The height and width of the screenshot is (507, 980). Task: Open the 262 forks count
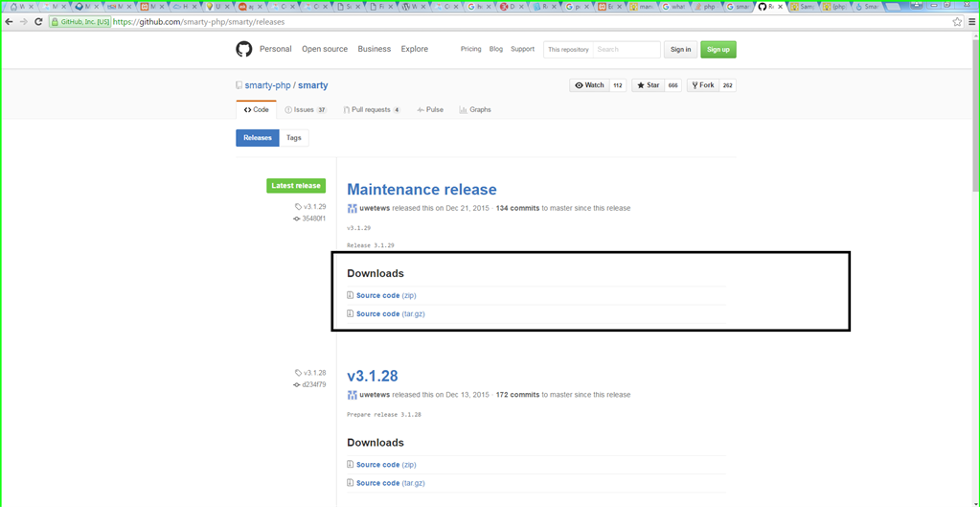click(x=727, y=85)
